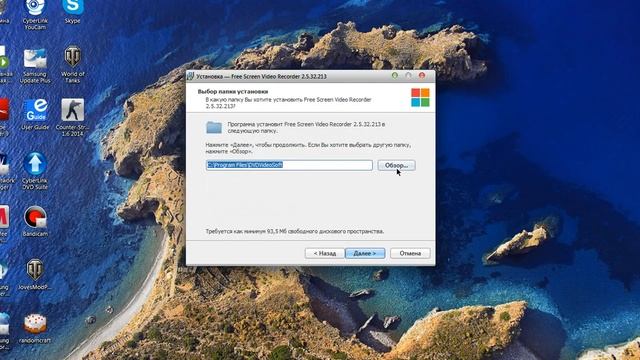Open JovesModPack tank icon

point(35,274)
